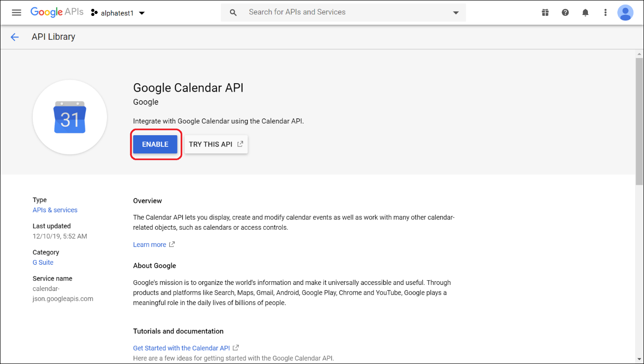This screenshot has width=644, height=364.
Task: Open the gift free trial icon
Action: [x=545, y=13]
